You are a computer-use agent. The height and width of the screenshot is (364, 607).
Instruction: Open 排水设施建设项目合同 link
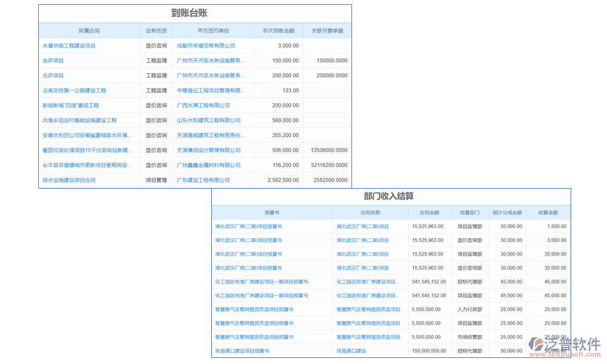69,180
